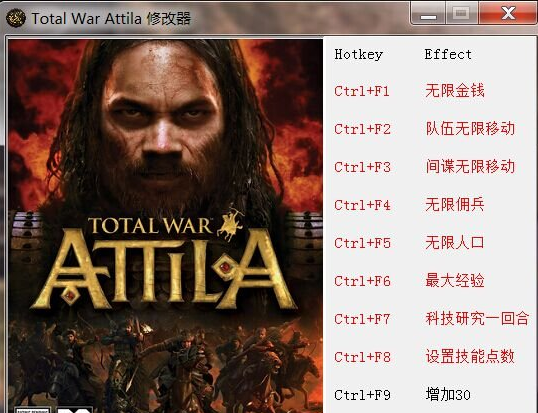This screenshot has width=538, height=413.
Task: Select the 设置技能点数 effect label
Action: [470, 356]
